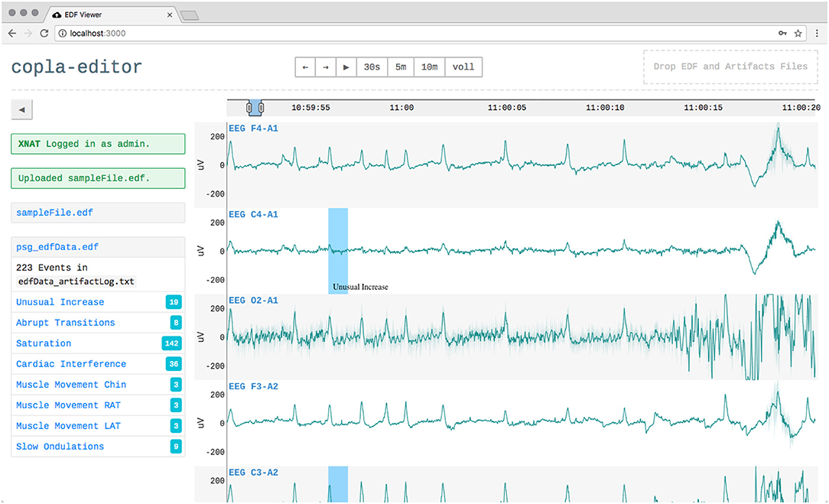Step backward with the left arrow button

pyautogui.click(x=305, y=67)
